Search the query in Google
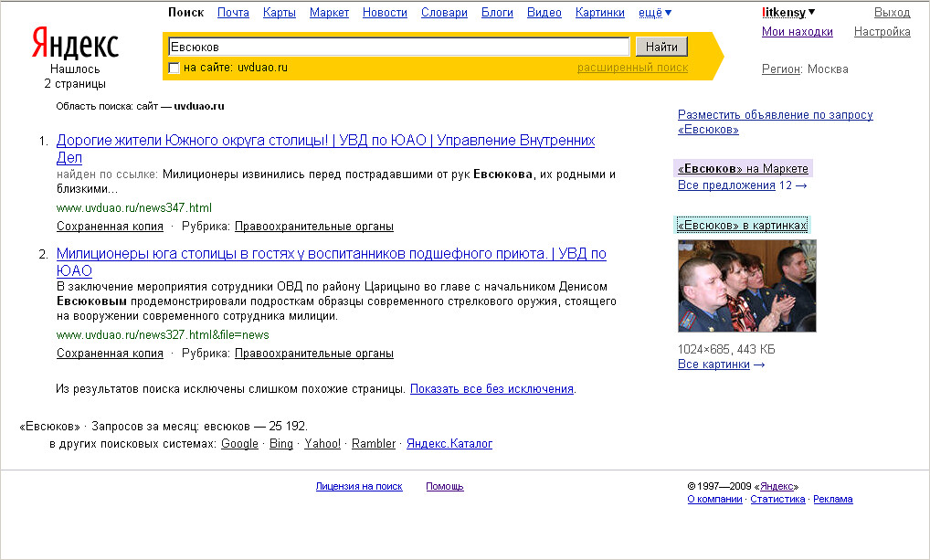Viewport: 930px width, 560px height. 239,443
